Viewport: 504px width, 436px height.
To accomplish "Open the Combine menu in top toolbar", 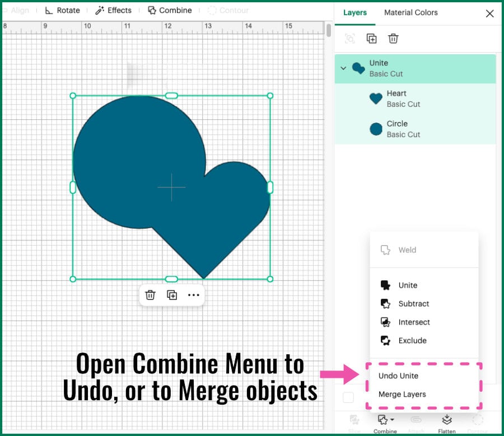I will (170, 10).
